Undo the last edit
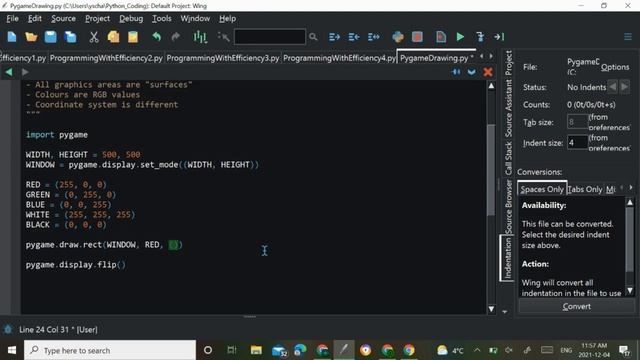Screen dimensions: 640x360 point(156,37)
